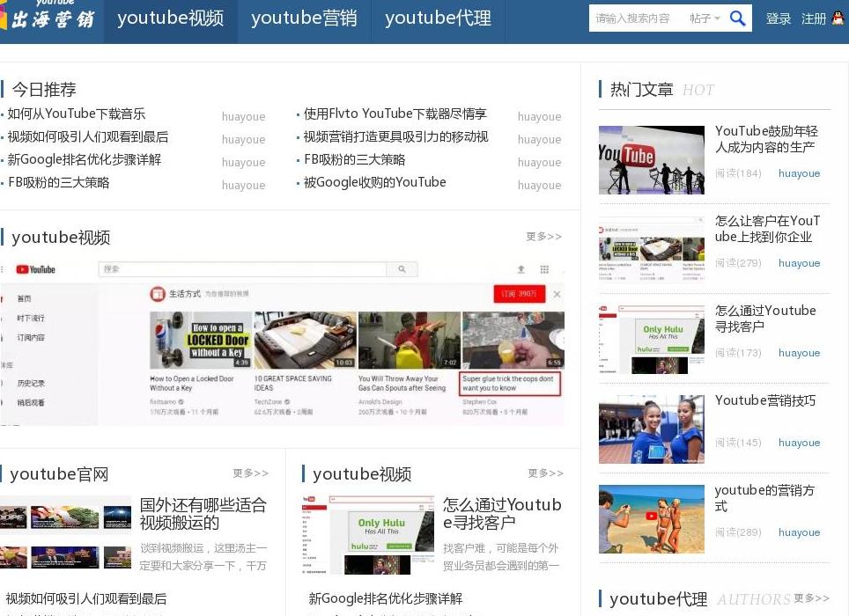Open article 新Google排名优化步骤详解 in 今日推荐
This screenshot has height=616, width=849.
(x=84, y=159)
